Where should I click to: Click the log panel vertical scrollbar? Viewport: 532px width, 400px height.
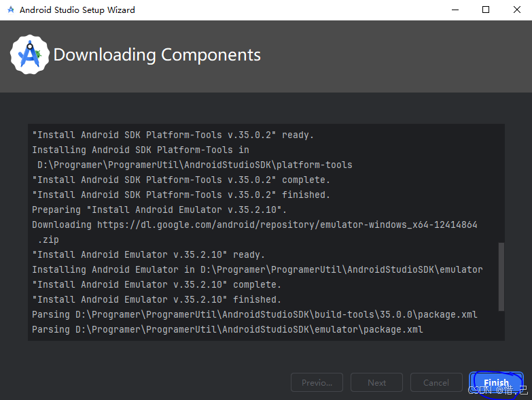[x=501, y=276]
